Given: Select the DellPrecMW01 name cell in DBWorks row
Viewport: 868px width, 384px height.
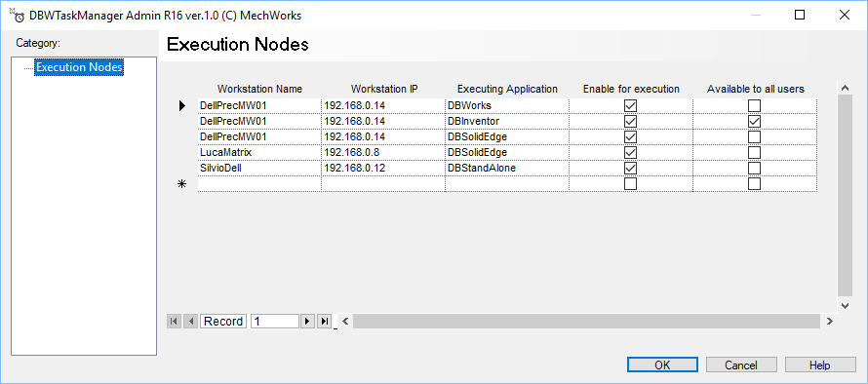Looking at the screenshot, I should 259,105.
